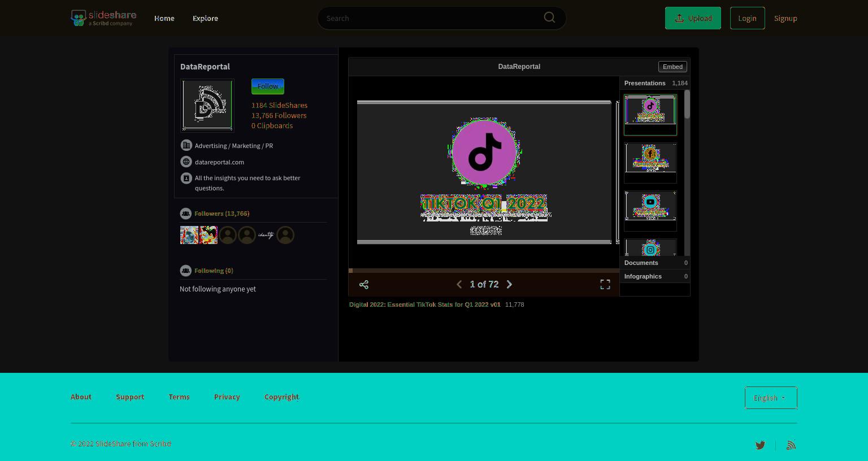Open 1184 SlideShares link
Viewport: 868px width, 461px height.
(279, 105)
